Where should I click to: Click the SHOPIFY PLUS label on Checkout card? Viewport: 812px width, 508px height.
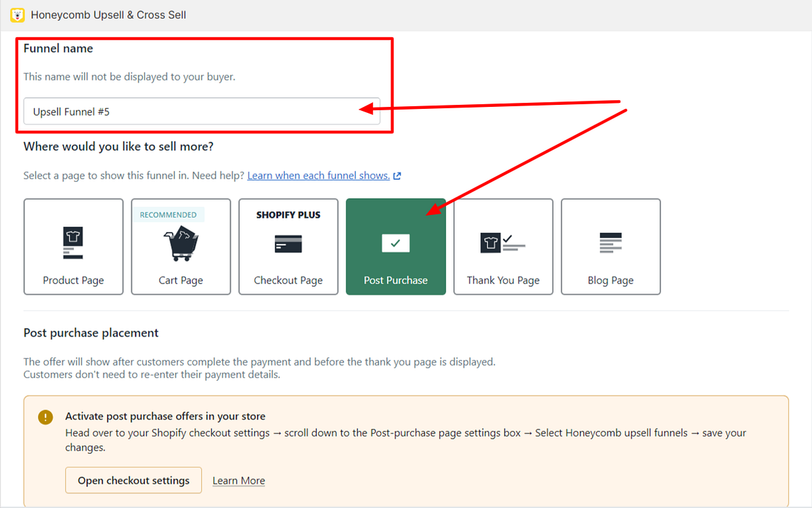(288, 214)
